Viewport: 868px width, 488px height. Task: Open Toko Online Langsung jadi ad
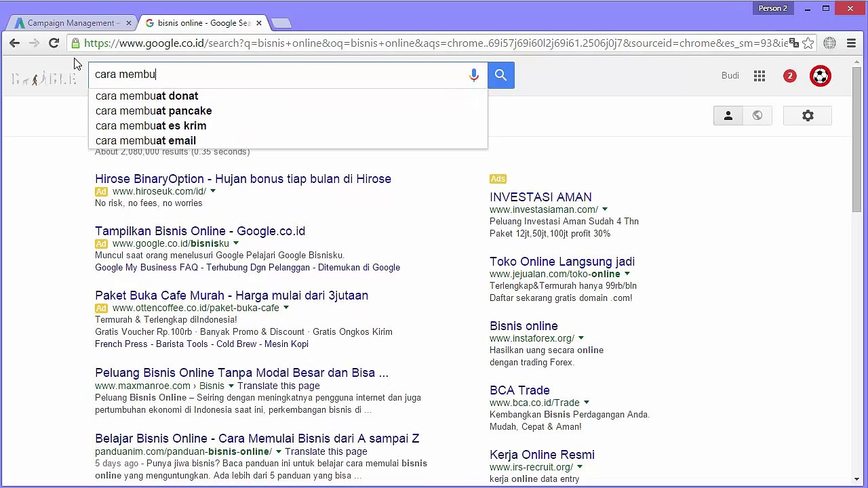coord(562,262)
